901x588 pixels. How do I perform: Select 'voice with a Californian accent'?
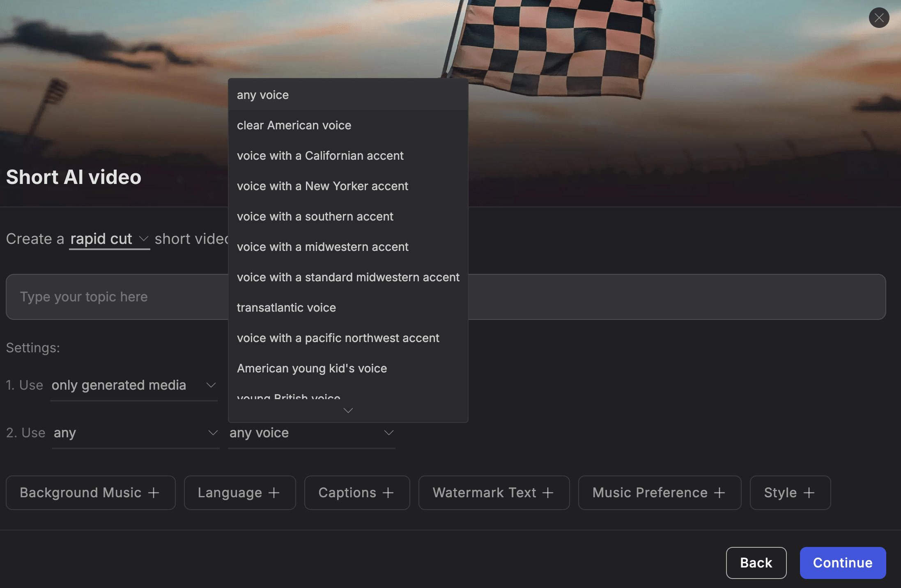(320, 154)
